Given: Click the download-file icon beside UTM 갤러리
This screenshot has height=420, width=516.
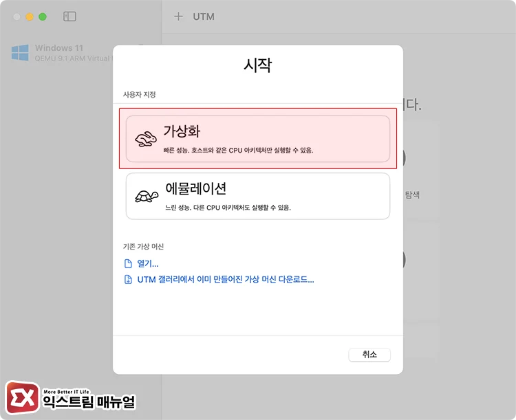Looking at the screenshot, I should tap(128, 279).
